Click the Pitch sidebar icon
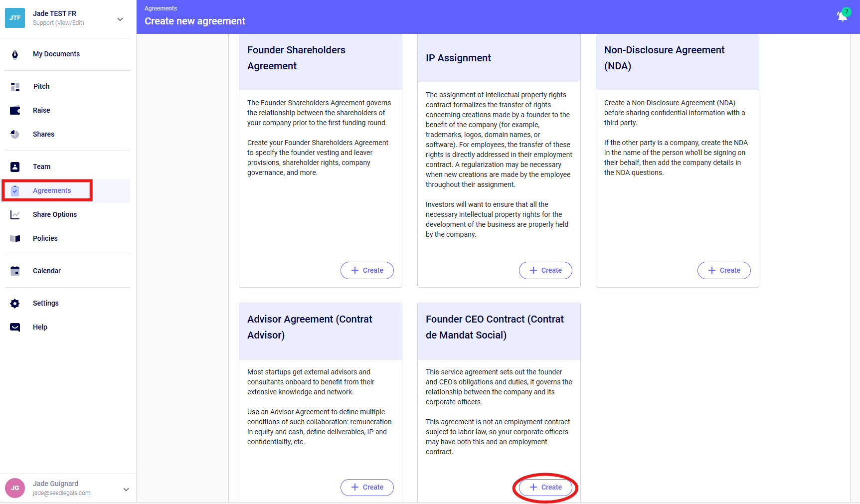The image size is (860, 504). click(x=15, y=87)
